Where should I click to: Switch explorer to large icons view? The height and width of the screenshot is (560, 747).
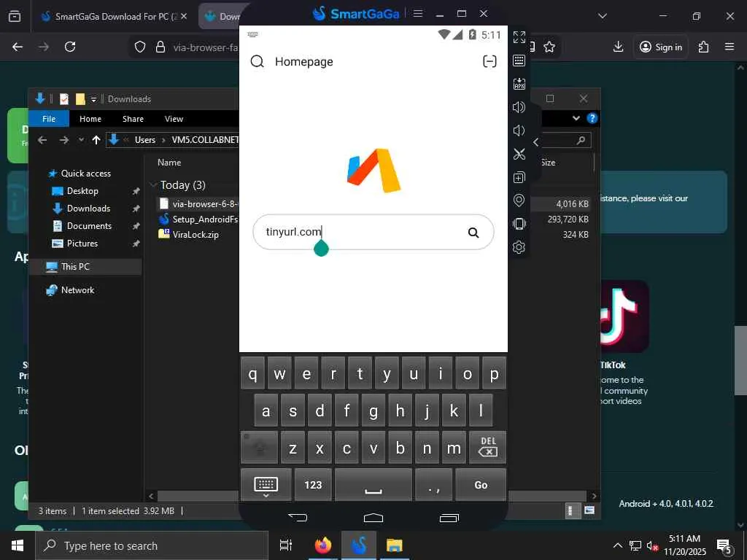click(589, 510)
